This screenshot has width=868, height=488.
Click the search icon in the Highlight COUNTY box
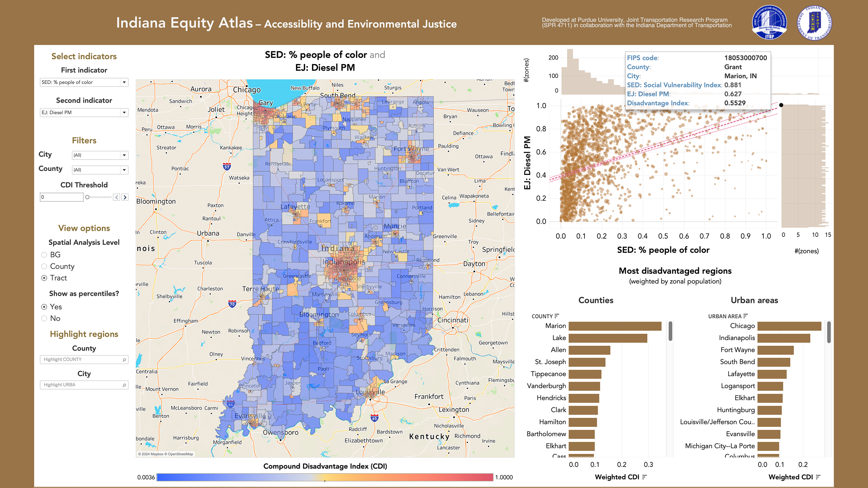pos(124,360)
